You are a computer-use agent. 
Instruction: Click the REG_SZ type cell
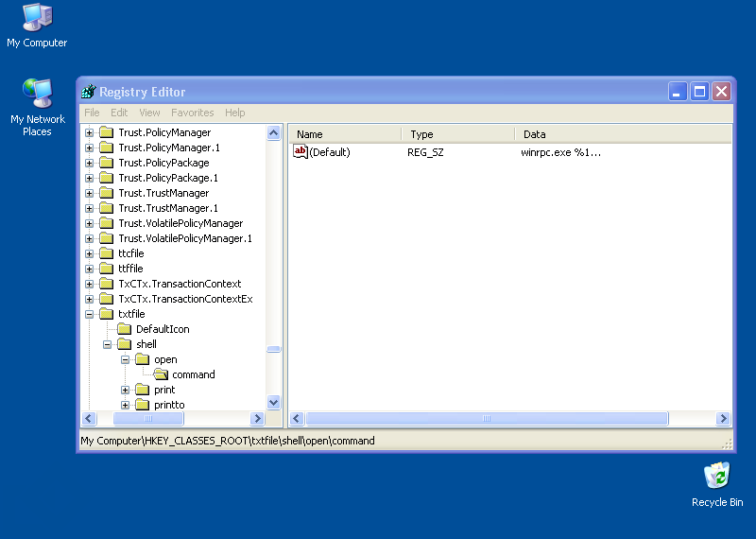click(x=425, y=152)
